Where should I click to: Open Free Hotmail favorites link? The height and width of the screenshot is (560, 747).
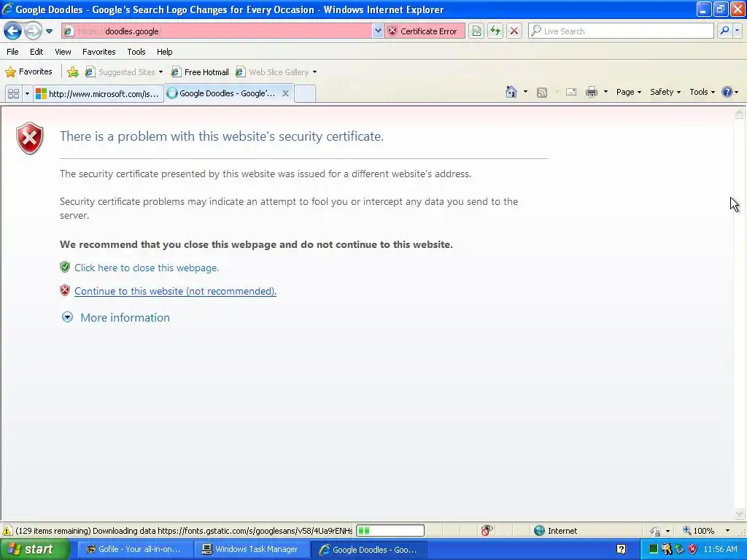coord(200,72)
